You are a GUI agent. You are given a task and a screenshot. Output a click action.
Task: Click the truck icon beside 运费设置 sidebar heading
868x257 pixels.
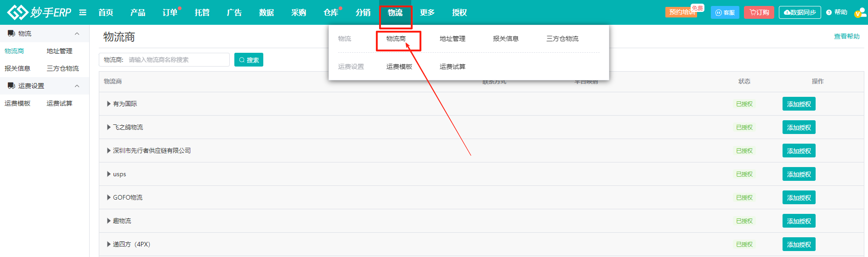coord(11,86)
